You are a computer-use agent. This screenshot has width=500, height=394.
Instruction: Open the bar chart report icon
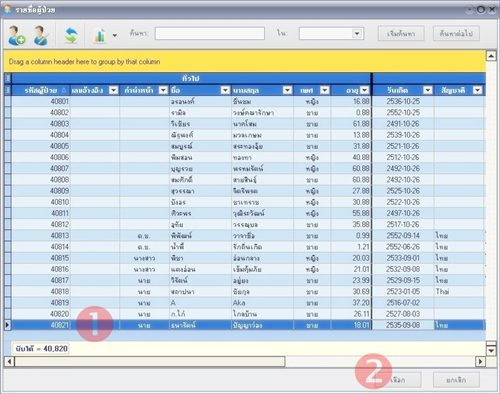100,36
